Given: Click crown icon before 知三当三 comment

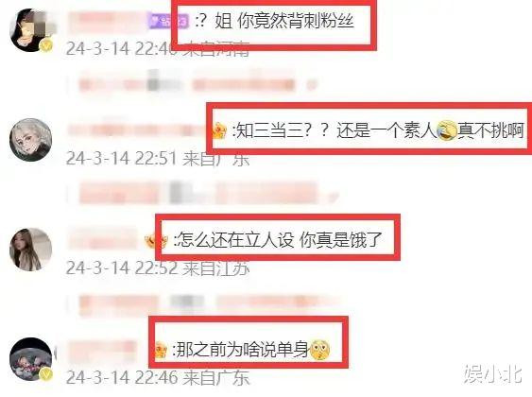Looking at the screenshot, I should 219,131.
